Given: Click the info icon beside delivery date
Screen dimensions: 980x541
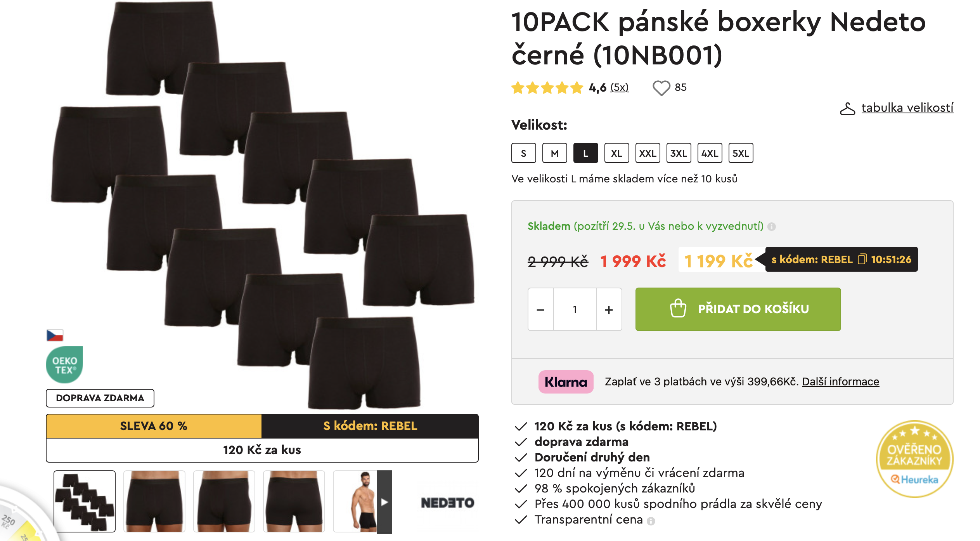Looking at the screenshot, I should point(772,227).
